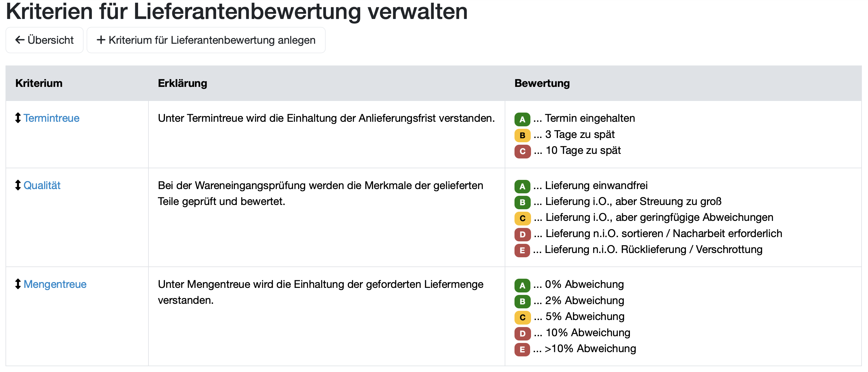This screenshot has height=372, width=868.
Task: Click Kriterium für Lieferantenbewertung anlegen button
Action: point(206,40)
